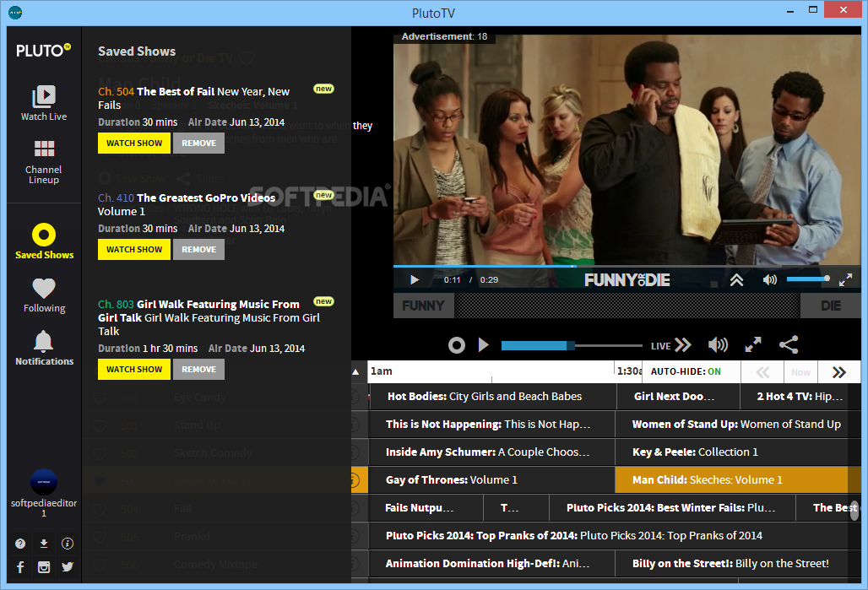Click the download icon in sidebar
This screenshot has width=868, height=590.
[44, 544]
